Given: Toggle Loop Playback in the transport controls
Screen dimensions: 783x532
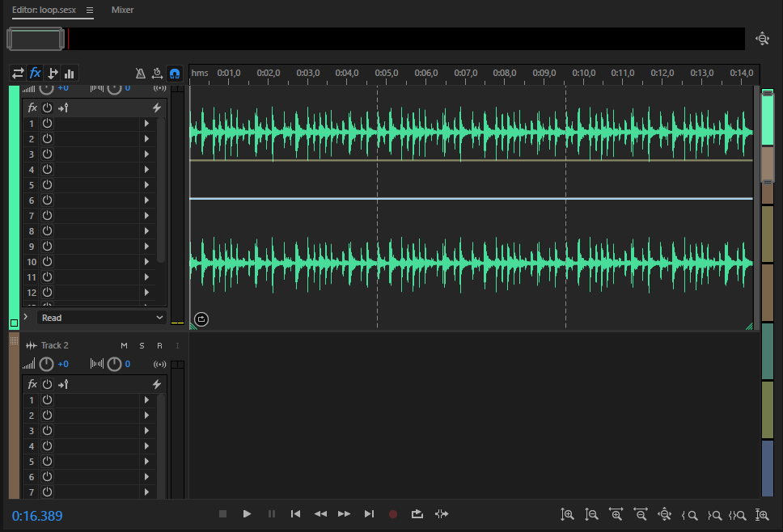Looking at the screenshot, I should click(417, 513).
